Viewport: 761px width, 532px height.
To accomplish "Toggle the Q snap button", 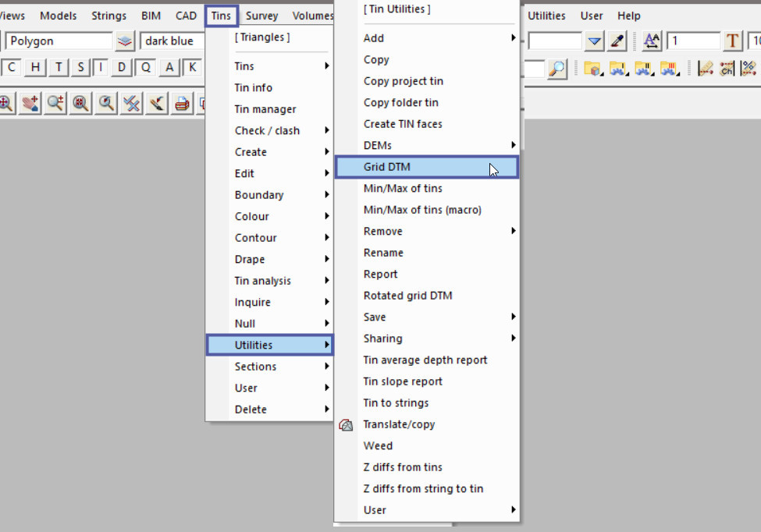I will coord(145,68).
